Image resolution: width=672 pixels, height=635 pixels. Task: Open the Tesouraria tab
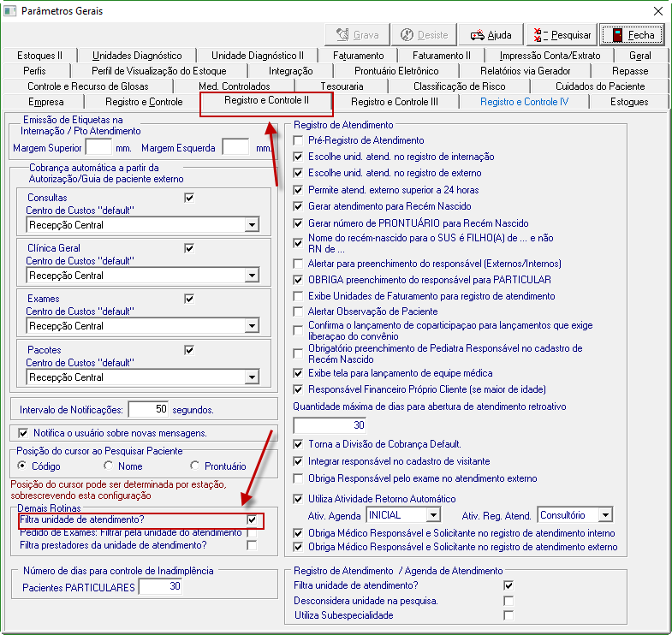click(x=342, y=86)
